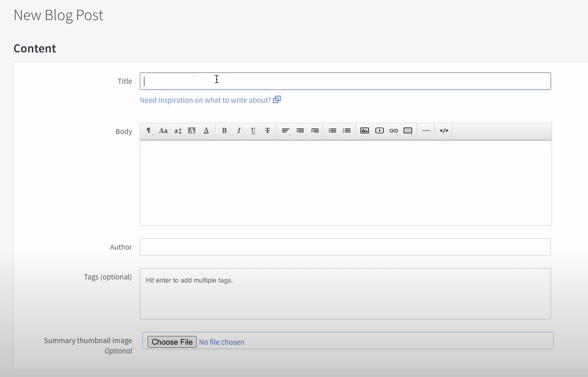This screenshot has width=588, height=377.
Task: Toggle strikethrough formatting
Action: tap(267, 131)
